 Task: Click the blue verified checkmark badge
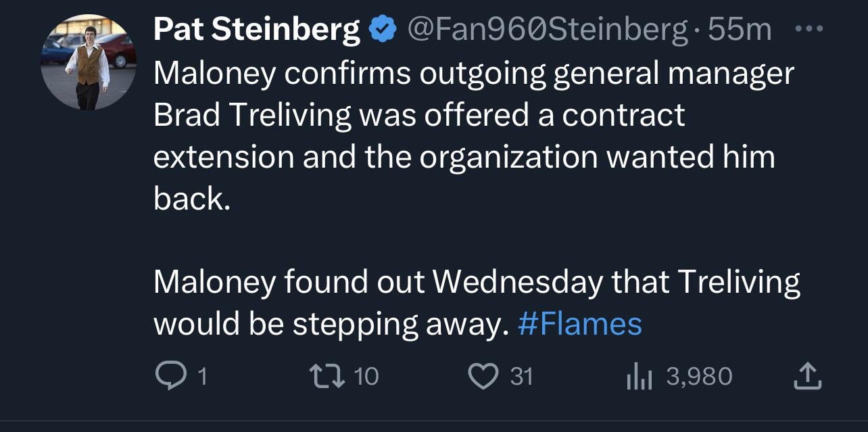pyautogui.click(x=382, y=30)
